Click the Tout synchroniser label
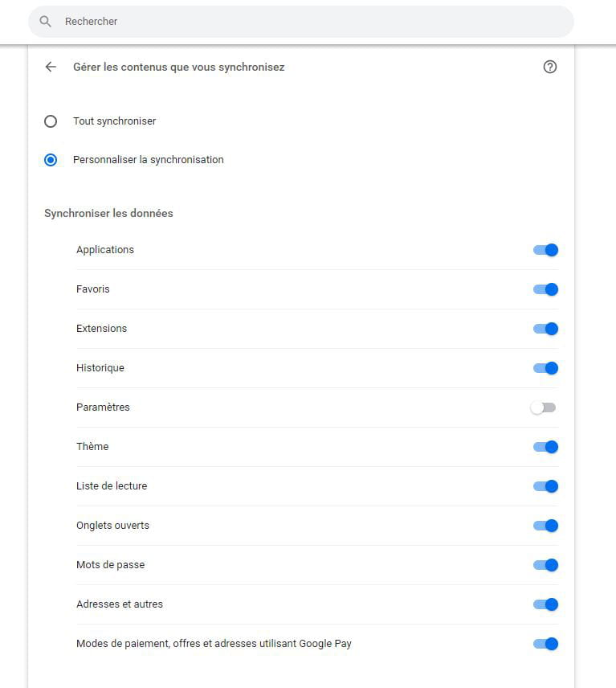The image size is (616, 688). [x=114, y=121]
